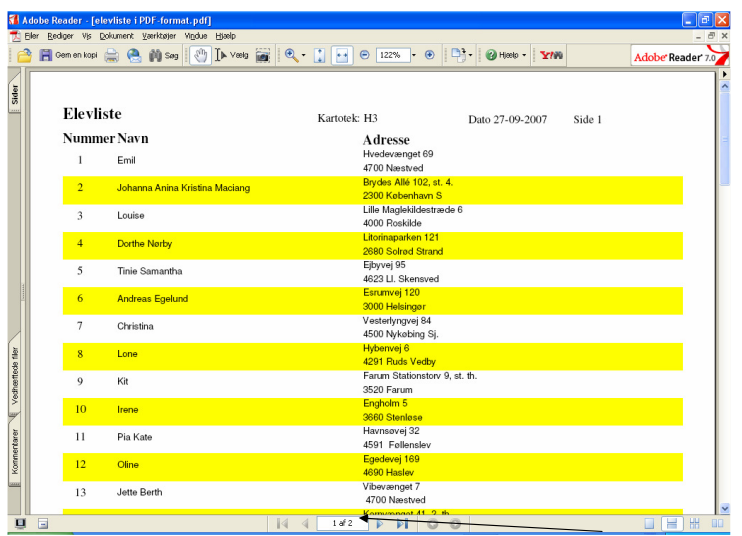This screenshot has height=536, width=742.
Task: Open the Værktøjer menu
Action: coord(159,36)
